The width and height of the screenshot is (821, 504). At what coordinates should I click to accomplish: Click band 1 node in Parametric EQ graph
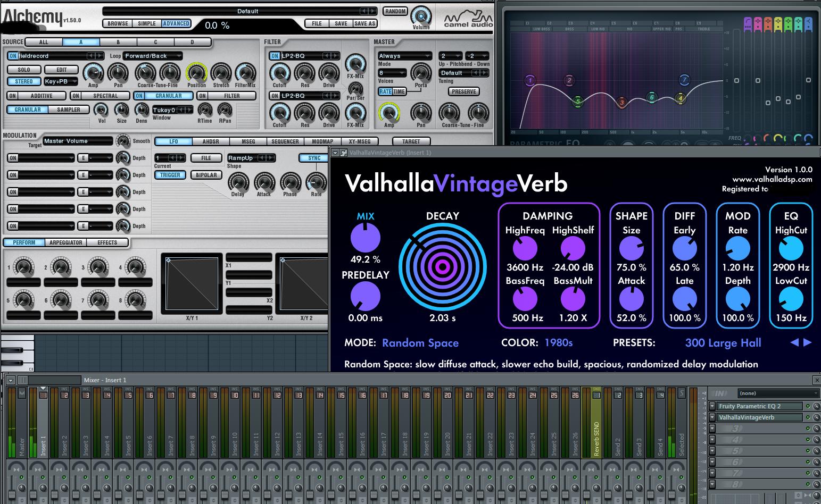[529, 81]
